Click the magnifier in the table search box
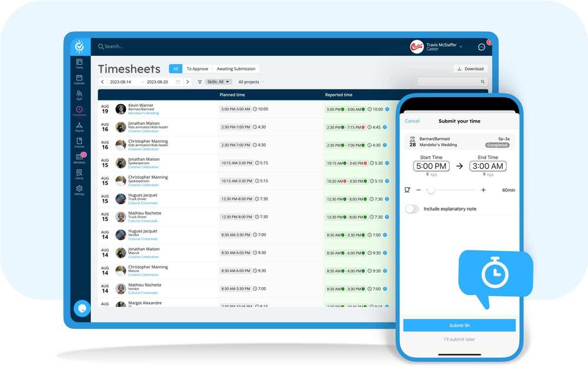The width and height of the screenshot is (588, 369). click(x=483, y=82)
